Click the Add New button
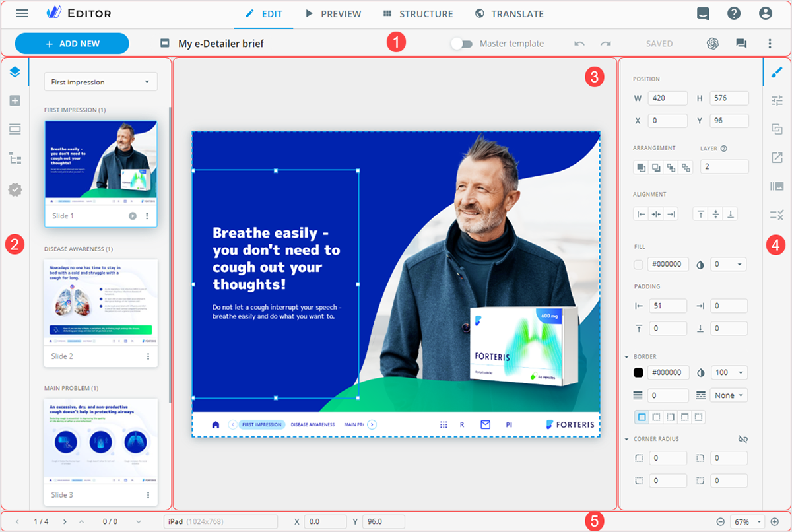Viewport: 792px width, 532px height. [72, 44]
